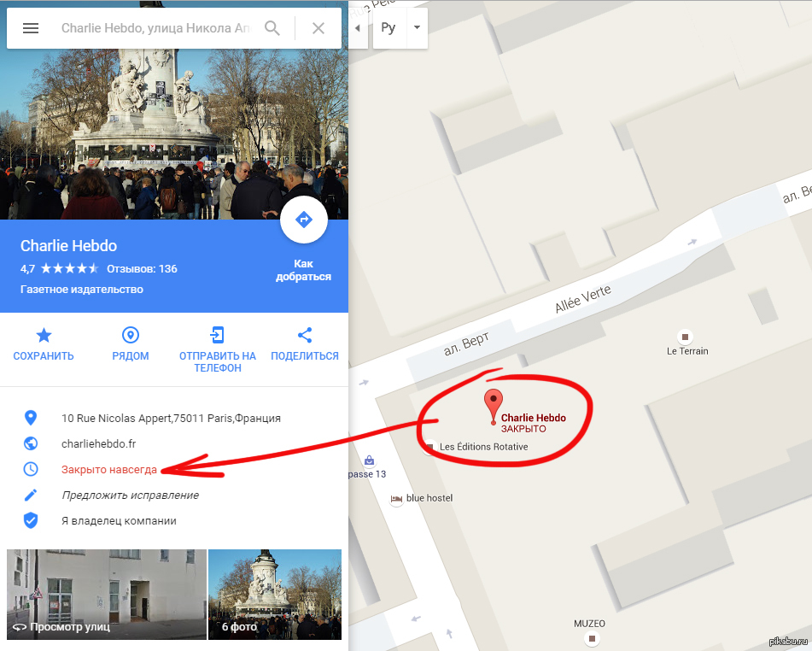This screenshot has width=812, height=651.
Task: Collapse the side panel with left arrow
Action: coord(358,28)
